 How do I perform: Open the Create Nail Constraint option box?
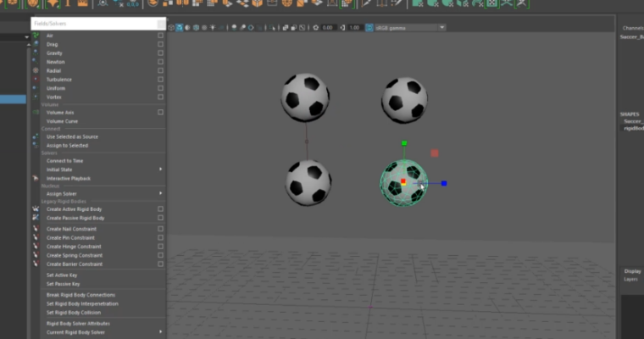point(161,229)
